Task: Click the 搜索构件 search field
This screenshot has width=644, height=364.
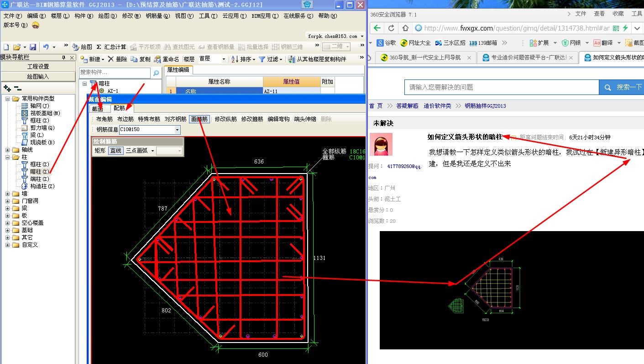Action: pos(115,73)
